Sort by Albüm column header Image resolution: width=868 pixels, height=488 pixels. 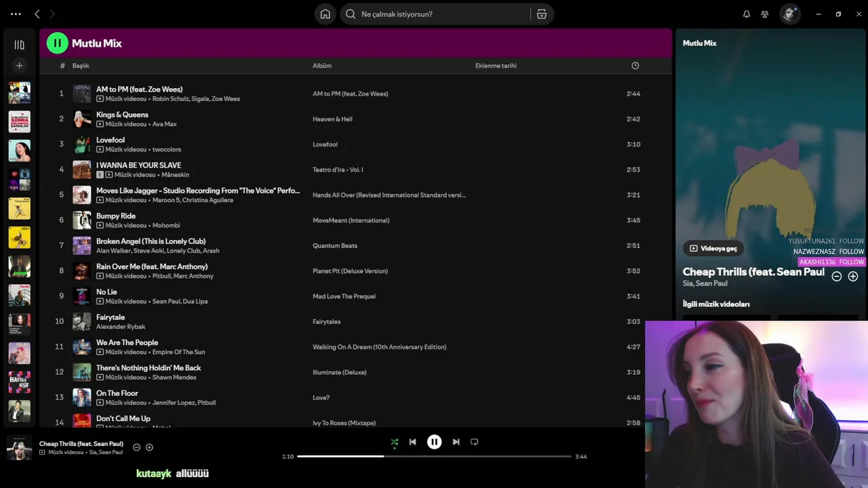(x=322, y=66)
